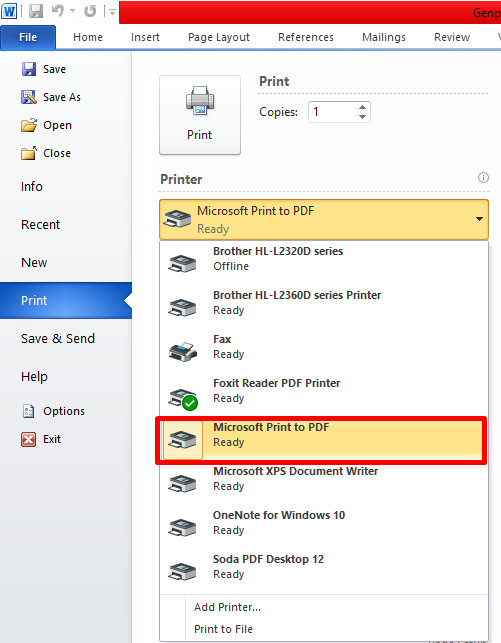Click the Undo arrow in quick access toolbar

pyautogui.click(x=58, y=11)
